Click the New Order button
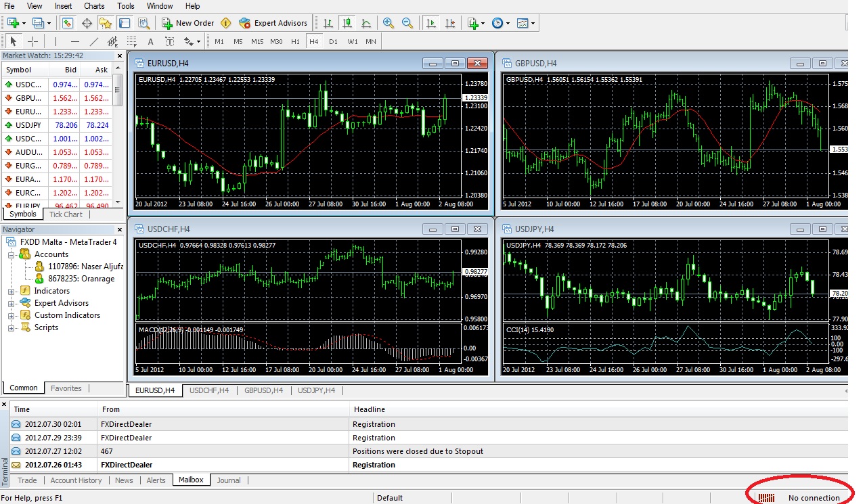The width and height of the screenshot is (865, 504). pyautogui.click(x=188, y=23)
